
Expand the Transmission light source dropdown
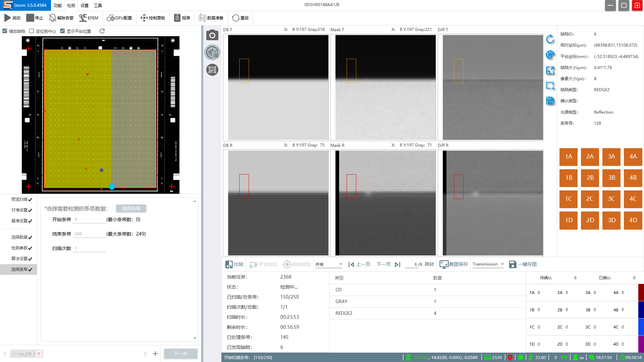point(488,264)
